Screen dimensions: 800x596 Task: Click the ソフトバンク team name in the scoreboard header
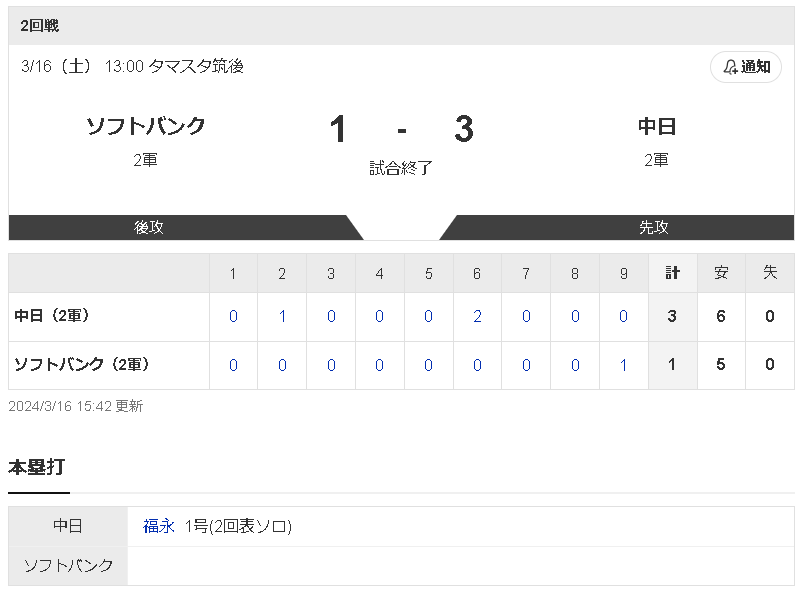[x=146, y=126]
